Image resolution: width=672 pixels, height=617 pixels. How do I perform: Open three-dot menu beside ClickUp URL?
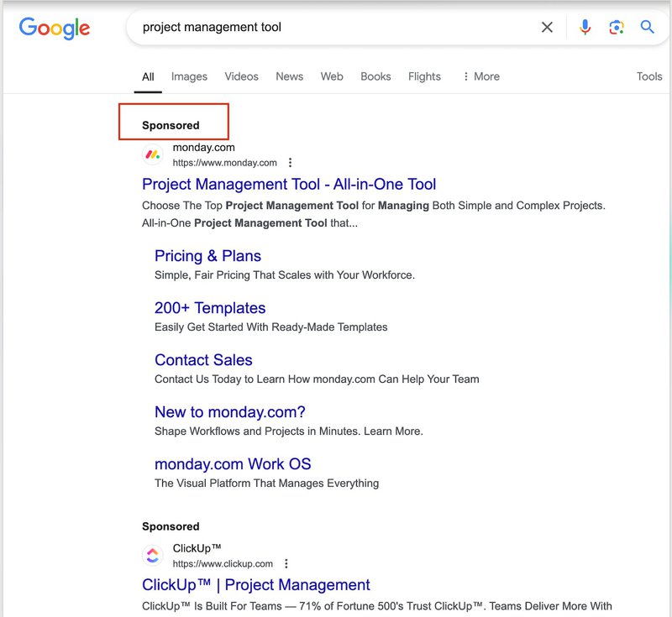pos(286,564)
